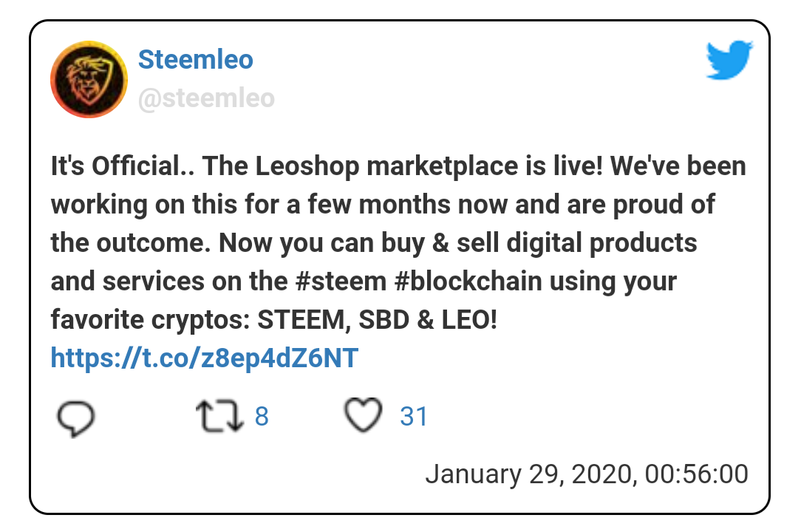Select the #blockchain hashtag
798x532 pixels.
click(468, 281)
